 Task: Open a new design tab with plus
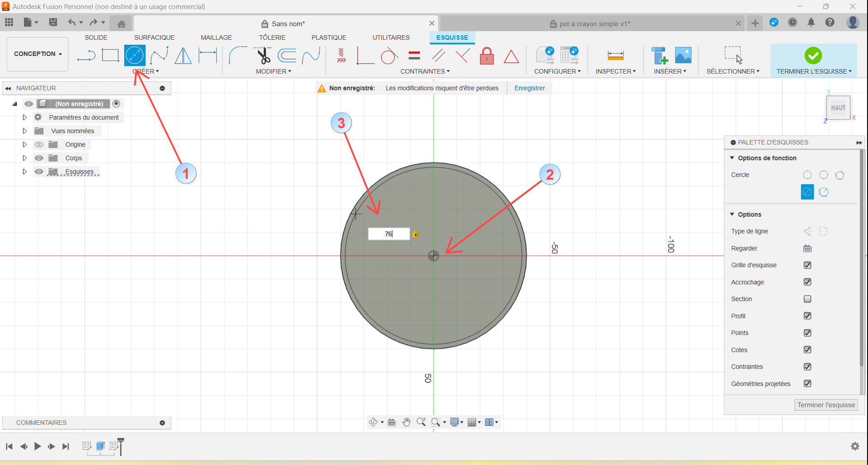point(755,23)
